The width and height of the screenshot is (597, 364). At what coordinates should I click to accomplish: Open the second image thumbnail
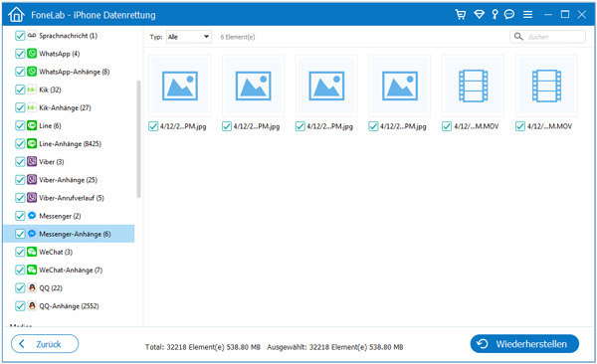pyautogui.click(x=253, y=86)
